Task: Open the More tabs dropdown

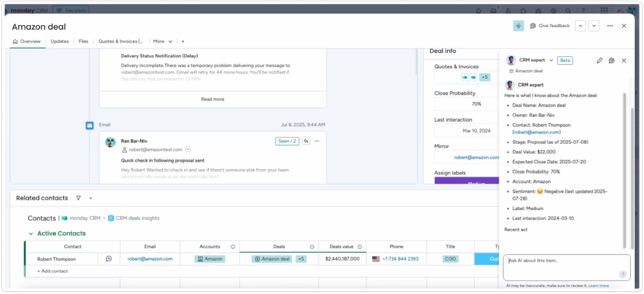Action: tap(162, 41)
